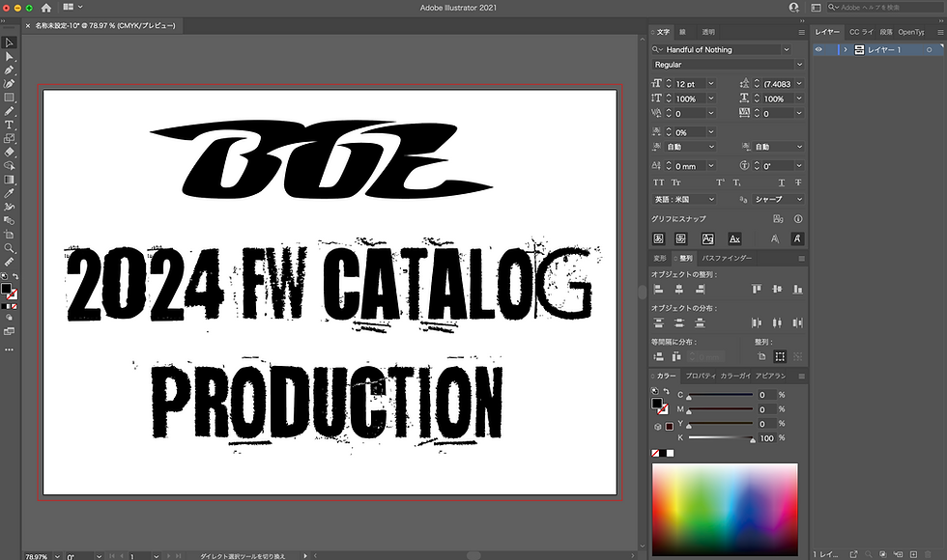Image resolution: width=947 pixels, height=560 pixels.
Task: Switch to the 線 tab
Action: 682,32
